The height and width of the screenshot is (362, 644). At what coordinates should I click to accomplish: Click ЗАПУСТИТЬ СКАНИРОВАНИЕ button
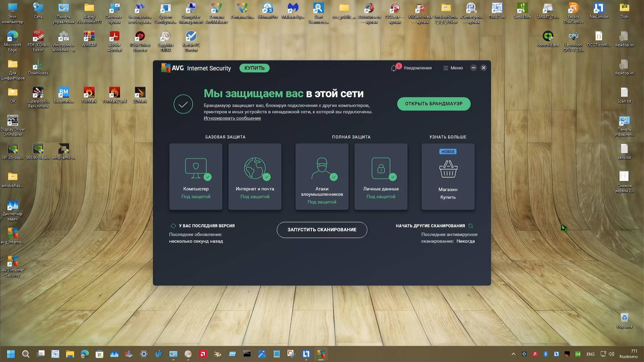[322, 230]
